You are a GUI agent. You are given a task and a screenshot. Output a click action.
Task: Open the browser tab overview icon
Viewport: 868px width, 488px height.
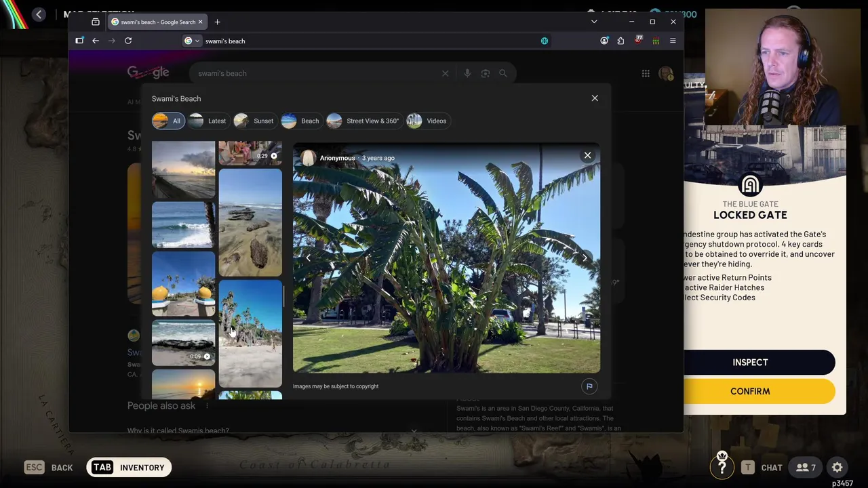(x=96, y=22)
